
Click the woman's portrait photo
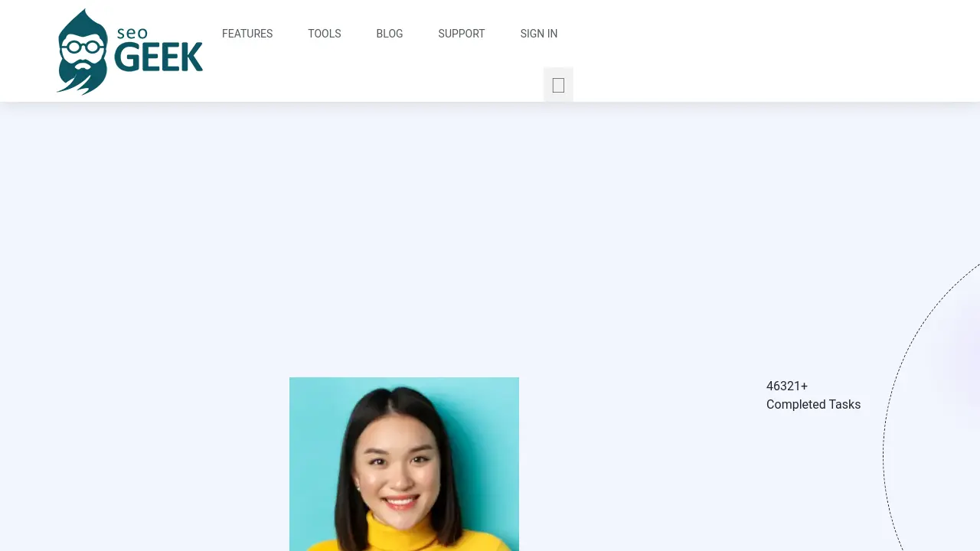(x=404, y=464)
